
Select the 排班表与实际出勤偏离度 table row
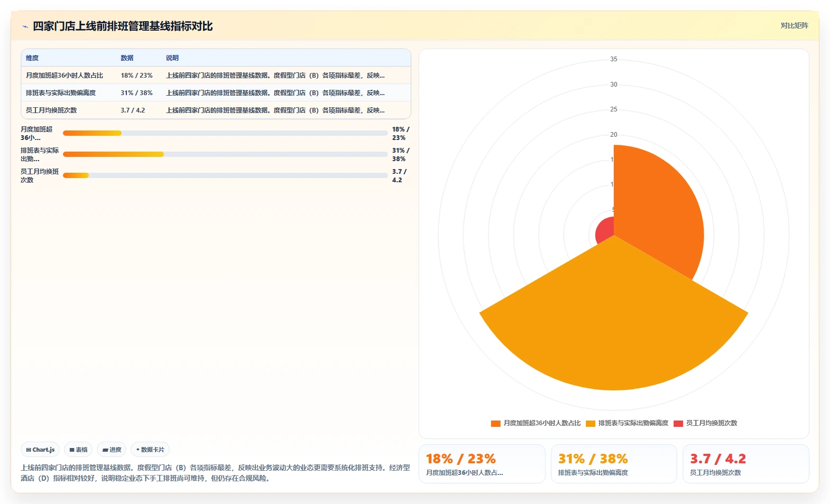pos(216,92)
